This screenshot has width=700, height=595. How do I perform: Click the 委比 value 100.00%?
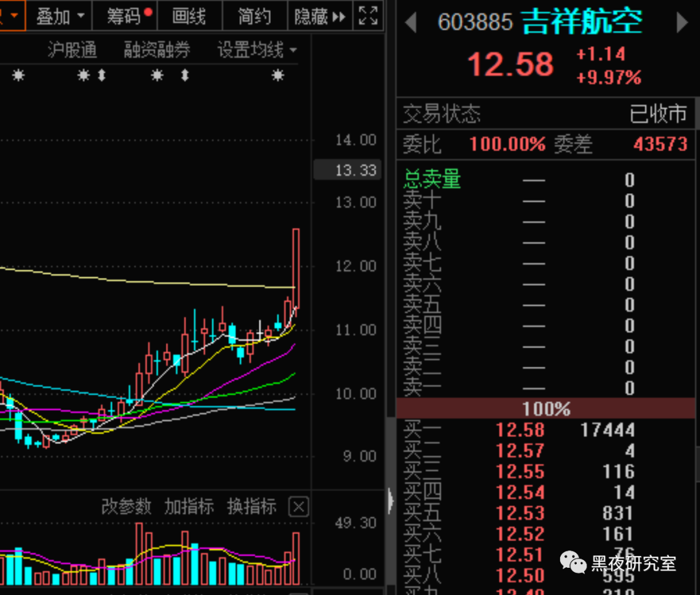pyautogui.click(x=507, y=144)
